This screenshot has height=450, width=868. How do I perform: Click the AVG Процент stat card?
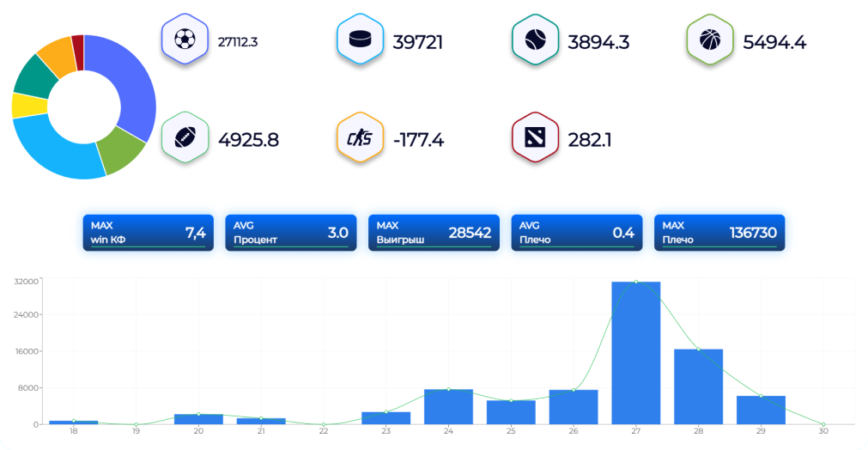coord(290,233)
